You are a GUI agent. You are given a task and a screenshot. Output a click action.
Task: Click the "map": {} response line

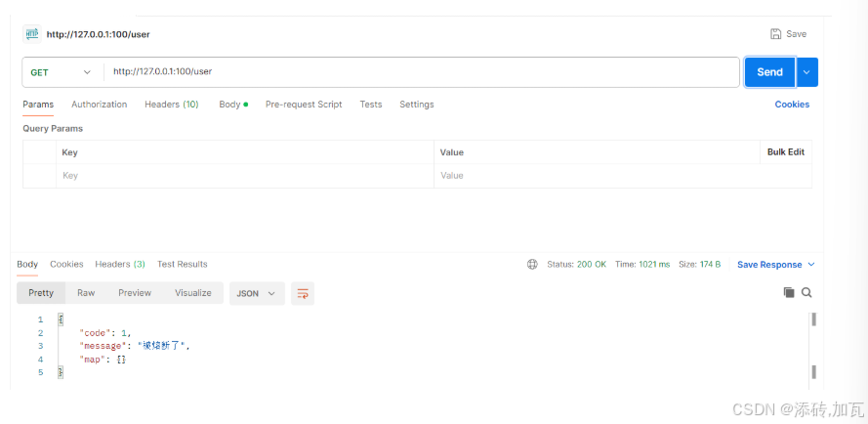click(x=103, y=360)
